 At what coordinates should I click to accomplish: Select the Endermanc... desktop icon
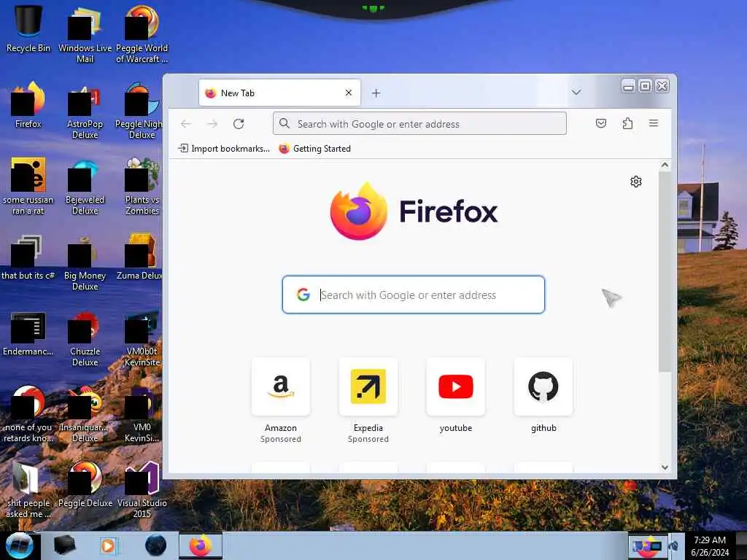click(28, 333)
